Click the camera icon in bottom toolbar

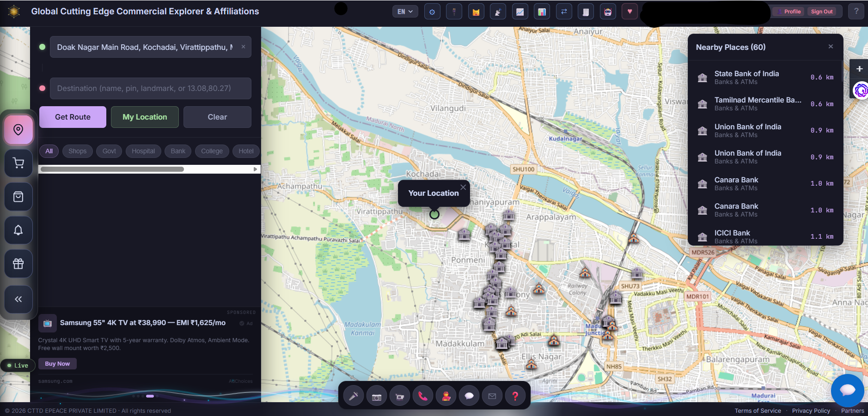pyautogui.click(x=377, y=396)
